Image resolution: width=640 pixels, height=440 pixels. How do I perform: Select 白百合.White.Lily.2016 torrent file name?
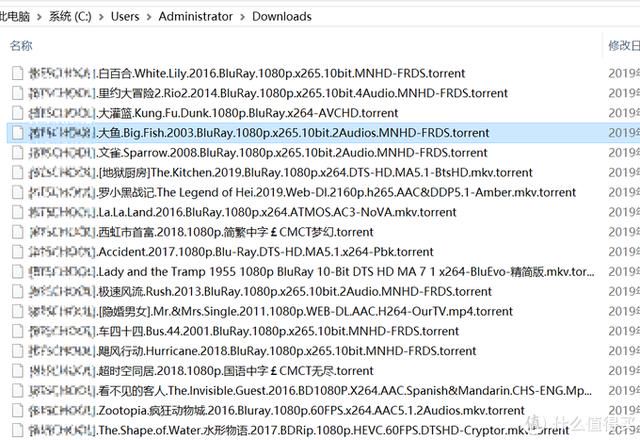point(247,73)
